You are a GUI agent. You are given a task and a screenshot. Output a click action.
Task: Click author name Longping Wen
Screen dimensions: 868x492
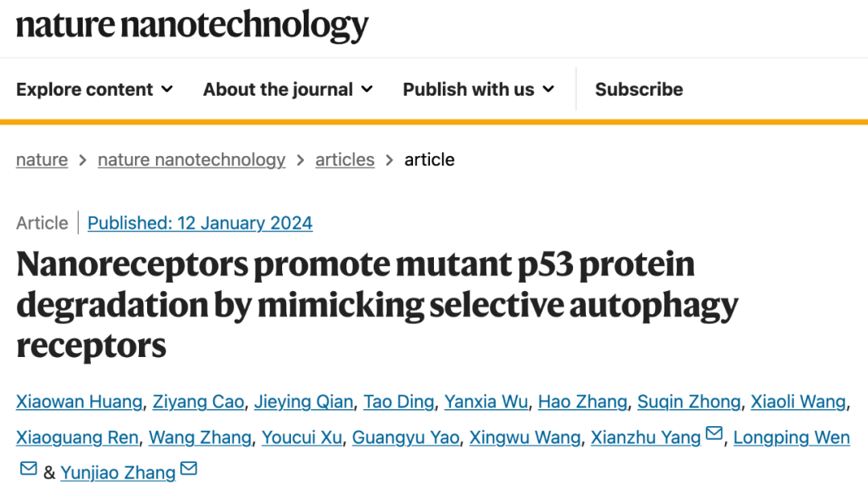(792, 437)
